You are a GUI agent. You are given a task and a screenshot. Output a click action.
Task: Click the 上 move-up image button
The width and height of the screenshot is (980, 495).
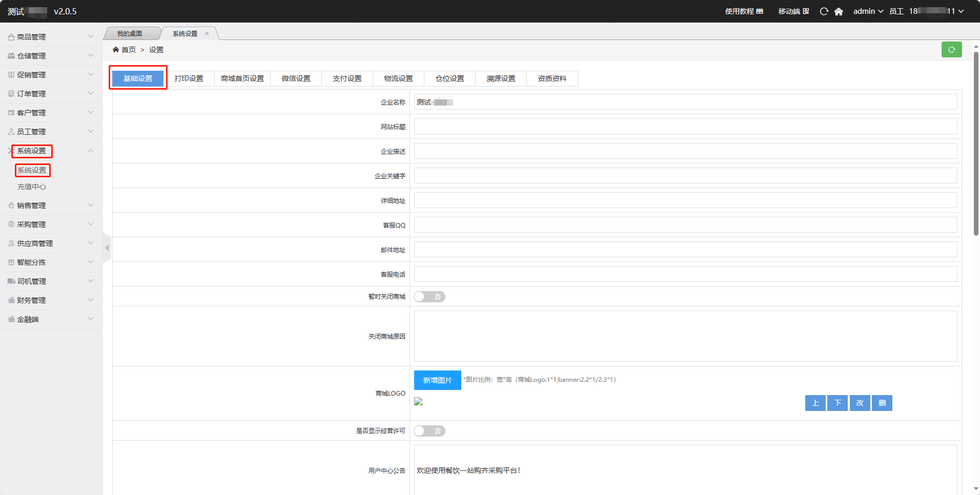coord(815,403)
